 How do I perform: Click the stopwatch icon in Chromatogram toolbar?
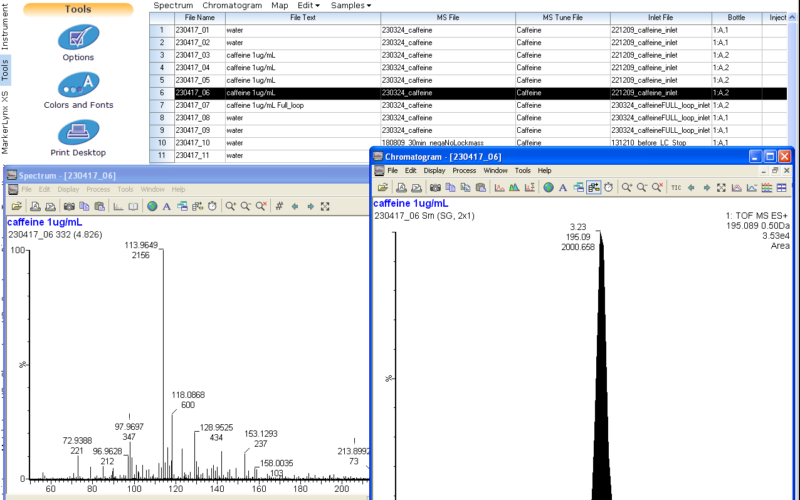pyautogui.click(x=608, y=187)
